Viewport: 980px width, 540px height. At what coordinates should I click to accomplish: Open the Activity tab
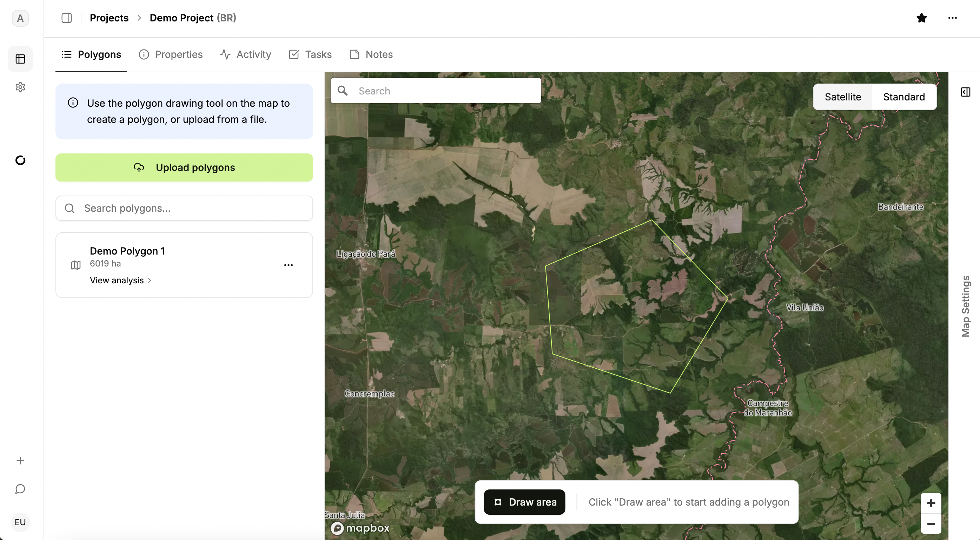[x=246, y=54]
